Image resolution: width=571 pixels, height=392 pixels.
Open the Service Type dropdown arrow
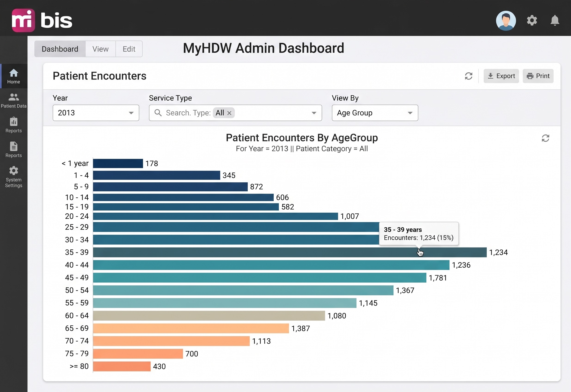[313, 113]
